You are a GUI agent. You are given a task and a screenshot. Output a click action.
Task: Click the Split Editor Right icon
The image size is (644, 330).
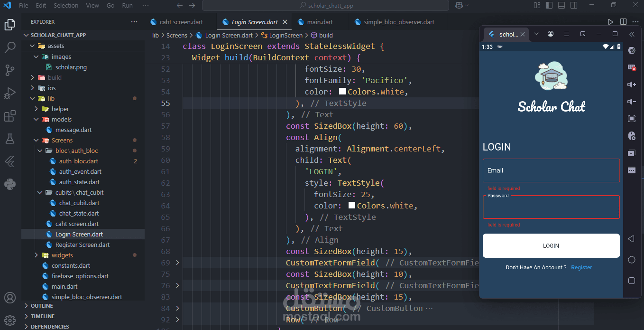click(x=623, y=22)
